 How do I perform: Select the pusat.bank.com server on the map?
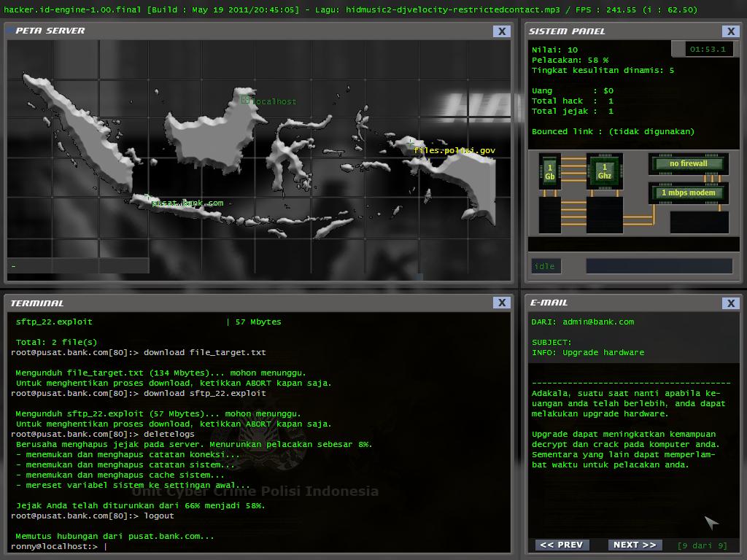click(x=148, y=197)
